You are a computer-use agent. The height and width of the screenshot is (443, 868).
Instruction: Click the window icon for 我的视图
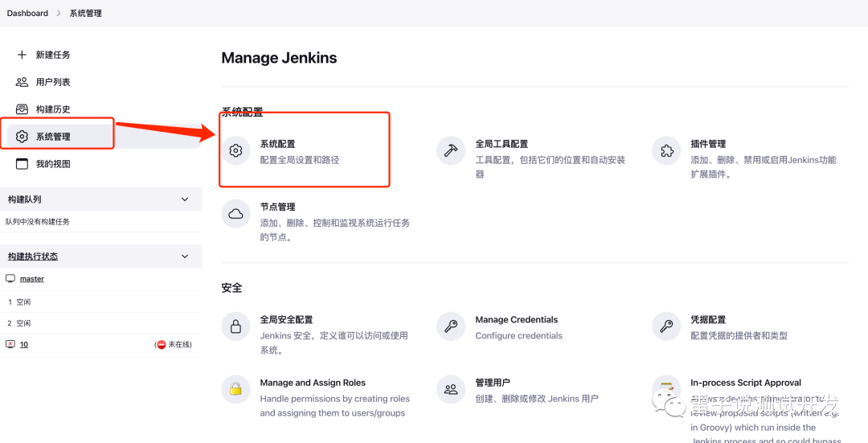pyautogui.click(x=22, y=164)
